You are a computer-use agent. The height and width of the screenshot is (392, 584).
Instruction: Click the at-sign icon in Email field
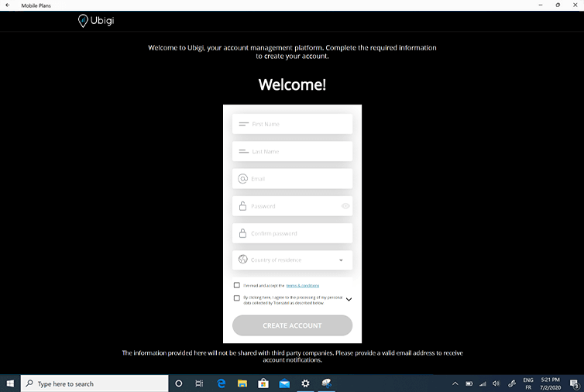pyautogui.click(x=242, y=179)
